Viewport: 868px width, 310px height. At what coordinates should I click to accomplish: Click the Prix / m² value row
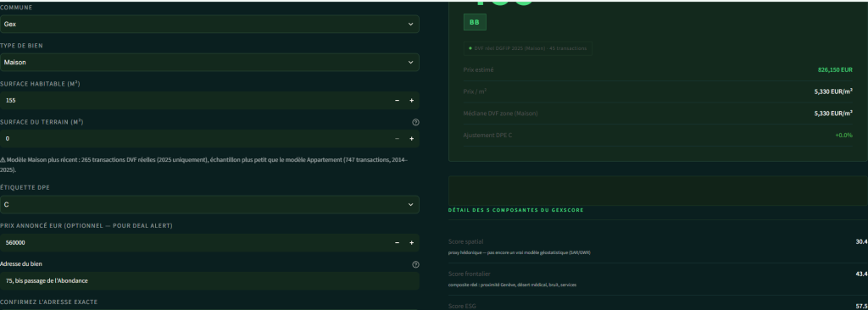658,91
